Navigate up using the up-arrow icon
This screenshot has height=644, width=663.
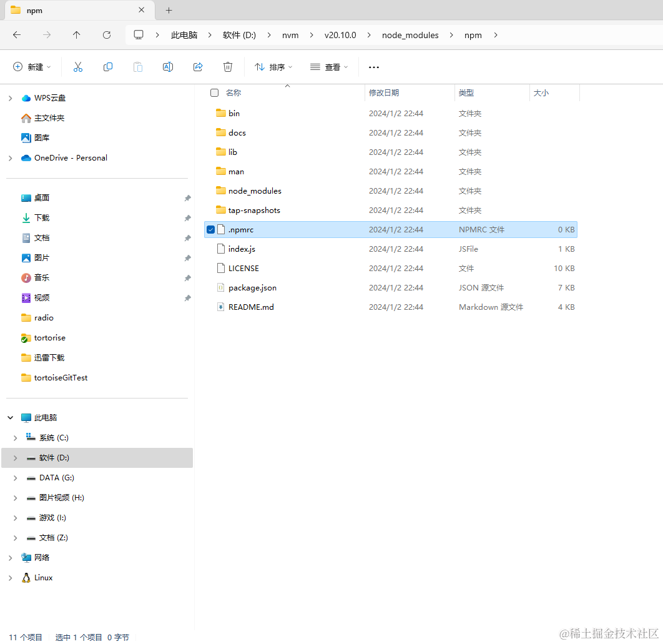point(76,35)
